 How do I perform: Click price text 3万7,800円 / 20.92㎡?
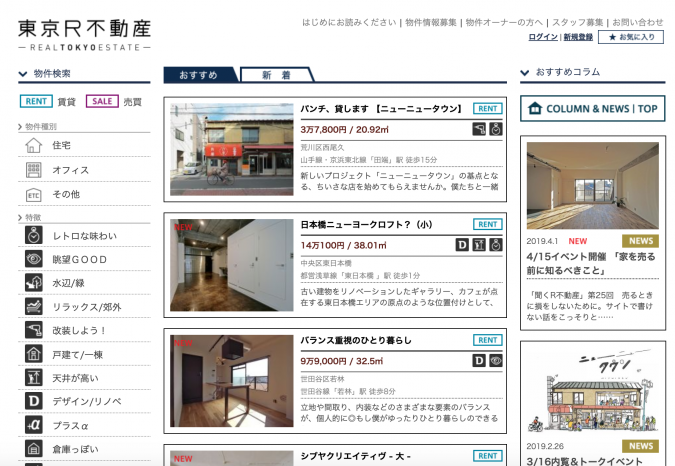[344, 130]
